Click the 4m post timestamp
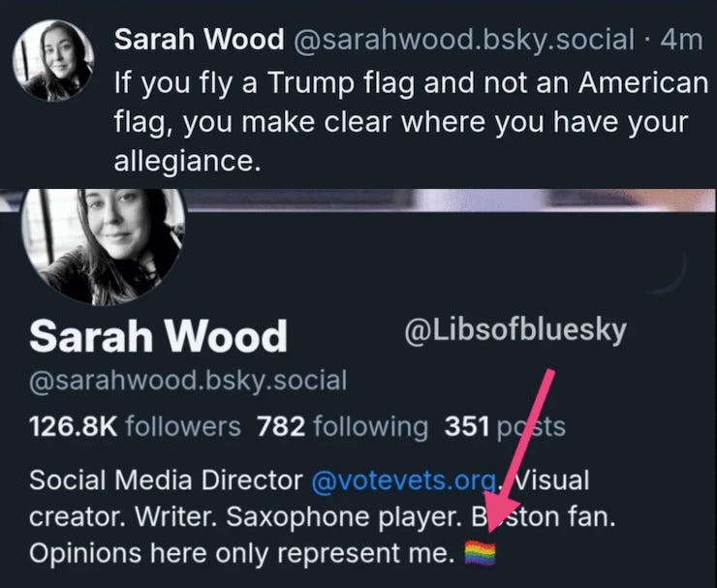Screen dimensions: 717x588 coord(681,40)
